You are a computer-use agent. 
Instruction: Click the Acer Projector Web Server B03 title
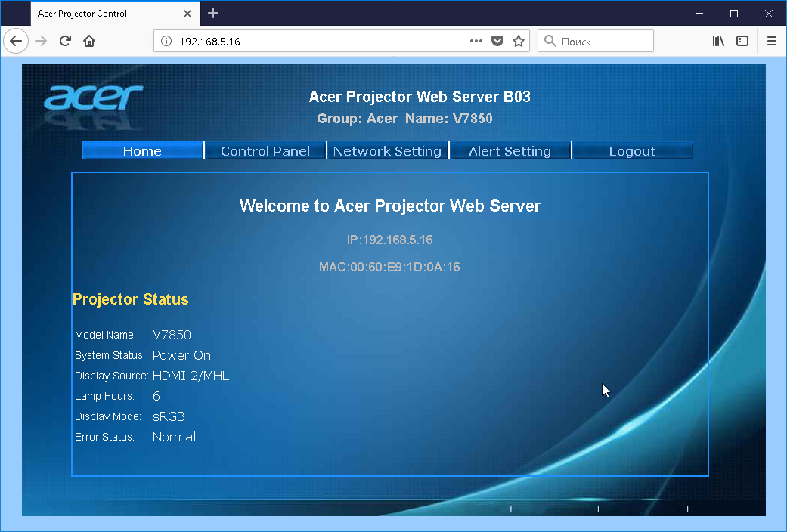pos(420,97)
